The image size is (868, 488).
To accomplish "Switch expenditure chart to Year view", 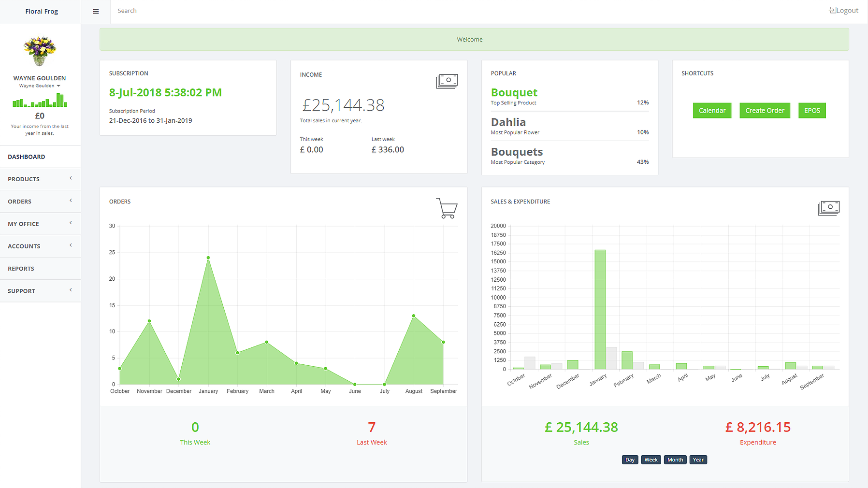I will coord(698,459).
